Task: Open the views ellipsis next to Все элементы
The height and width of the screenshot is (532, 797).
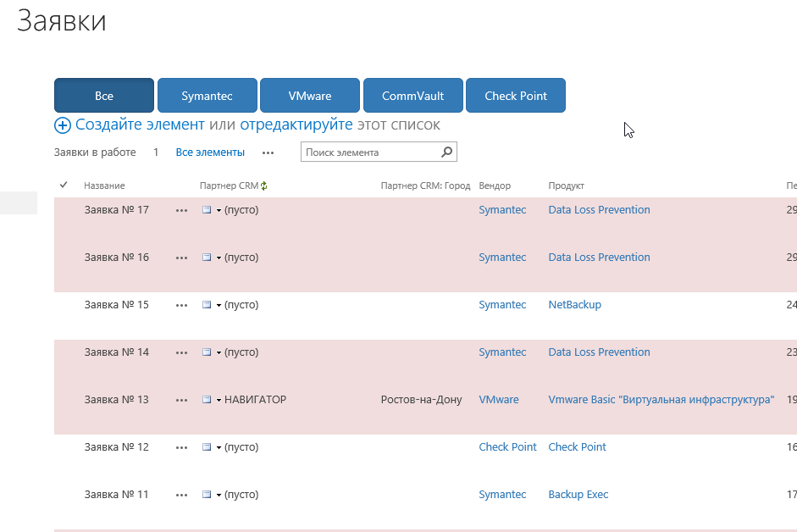Action: 268,153
